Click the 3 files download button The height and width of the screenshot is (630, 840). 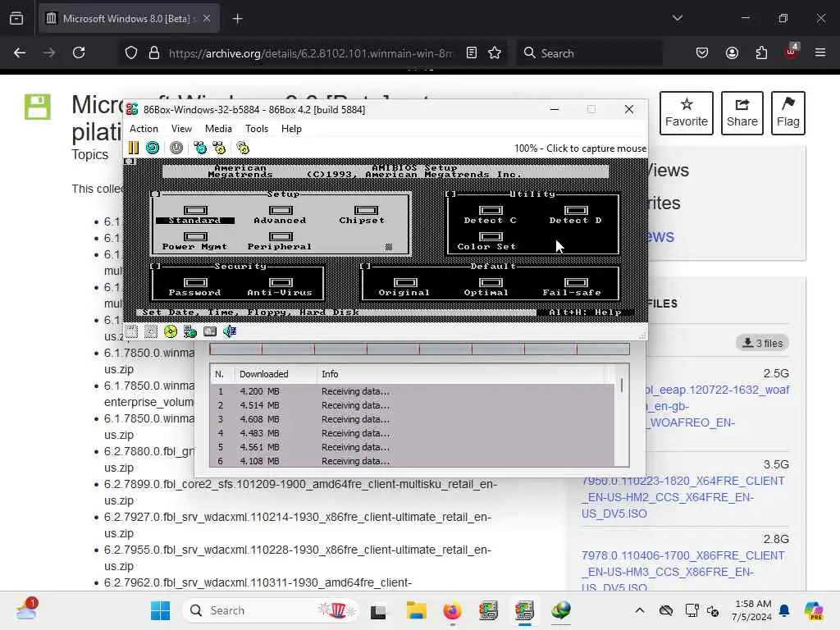point(762,343)
